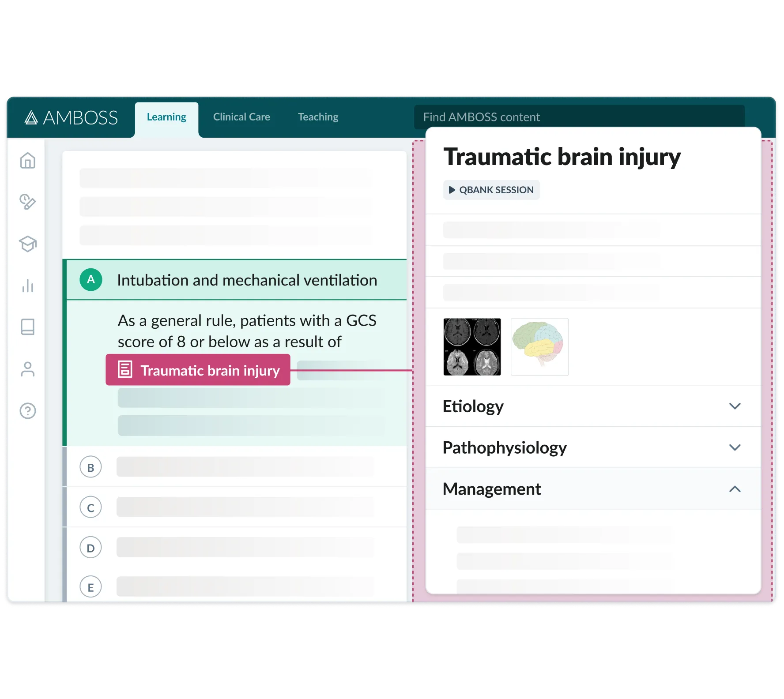Open the user account sidebar icon
This screenshot has height=699, width=784.
(28, 369)
